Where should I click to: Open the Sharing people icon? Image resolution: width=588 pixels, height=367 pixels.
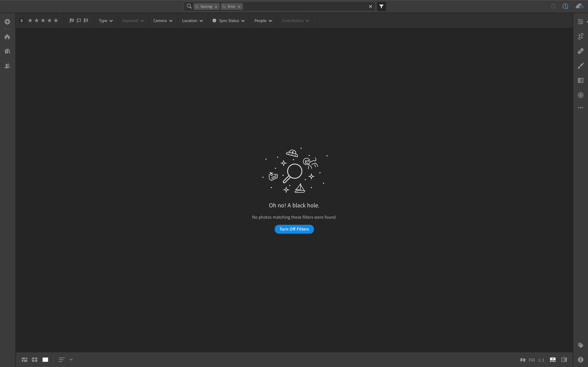[7, 66]
